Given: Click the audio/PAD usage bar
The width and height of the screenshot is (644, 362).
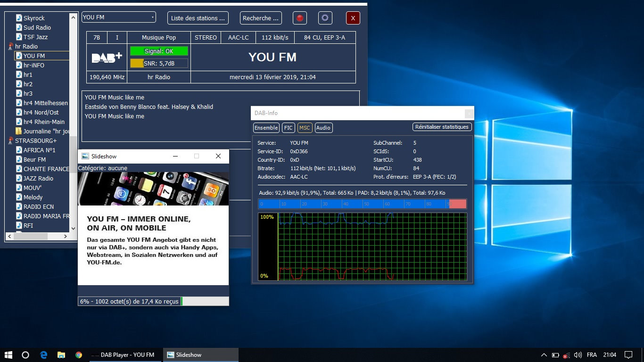Looking at the screenshot, I should [x=362, y=204].
